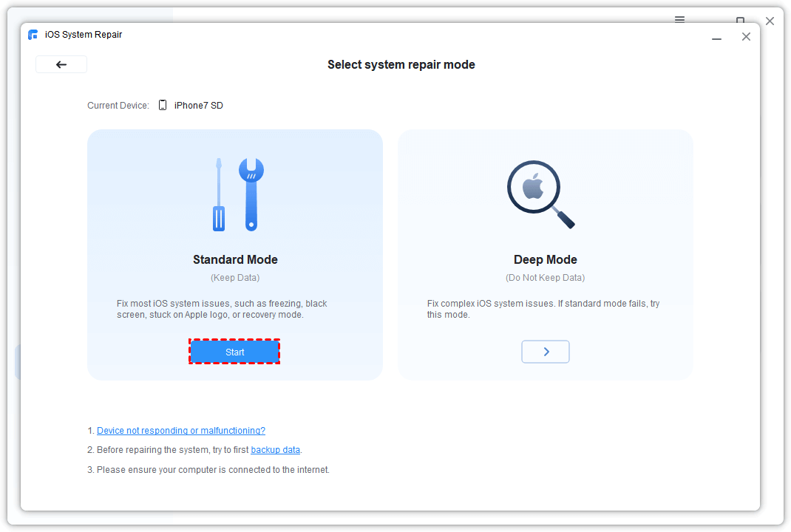Open 'Device not responding or malfunctioning?' link
The height and width of the screenshot is (532, 791).
click(181, 431)
